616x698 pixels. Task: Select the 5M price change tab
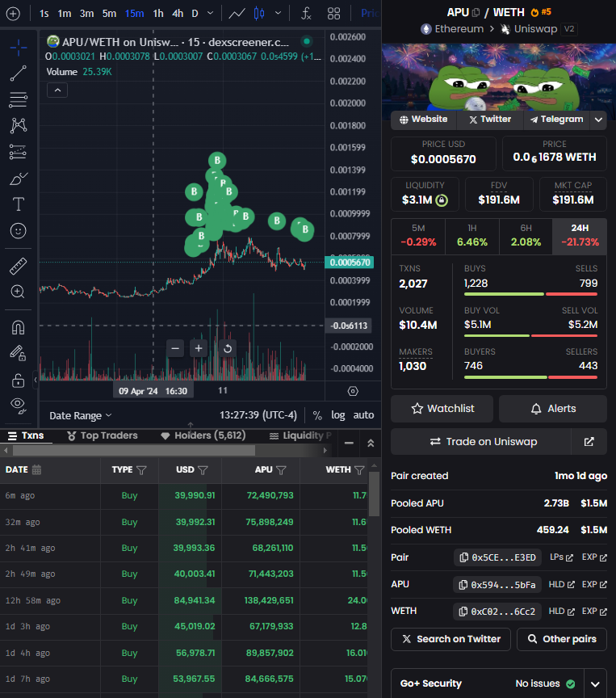point(418,236)
